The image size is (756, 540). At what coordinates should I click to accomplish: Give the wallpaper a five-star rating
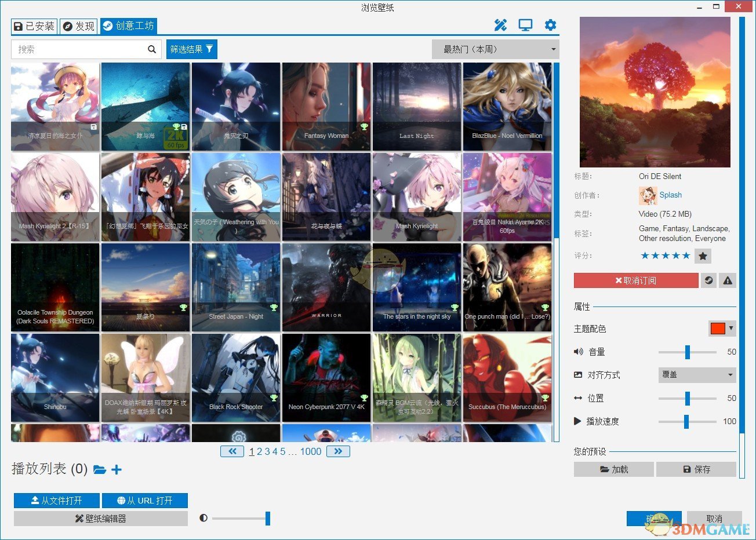686,255
